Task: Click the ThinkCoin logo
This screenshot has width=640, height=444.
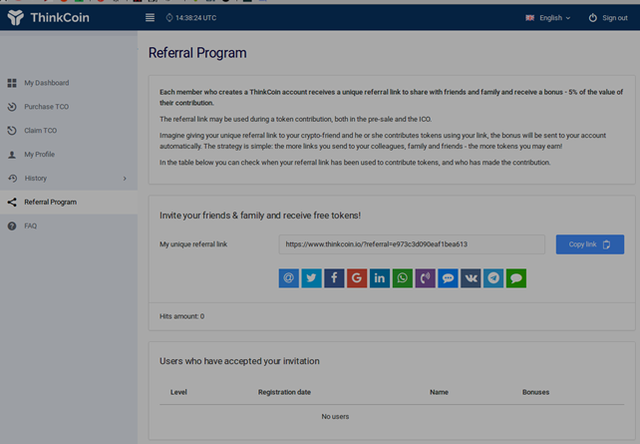Action: coord(48,18)
